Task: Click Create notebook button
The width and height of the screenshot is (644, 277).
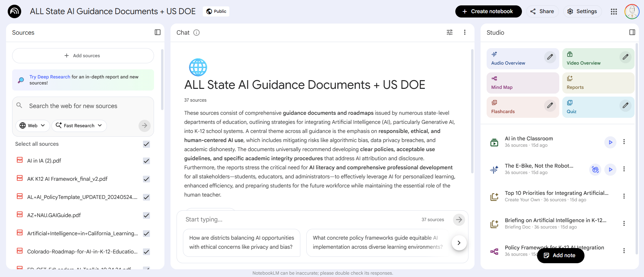Action: pyautogui.click(x=488, y=11)
